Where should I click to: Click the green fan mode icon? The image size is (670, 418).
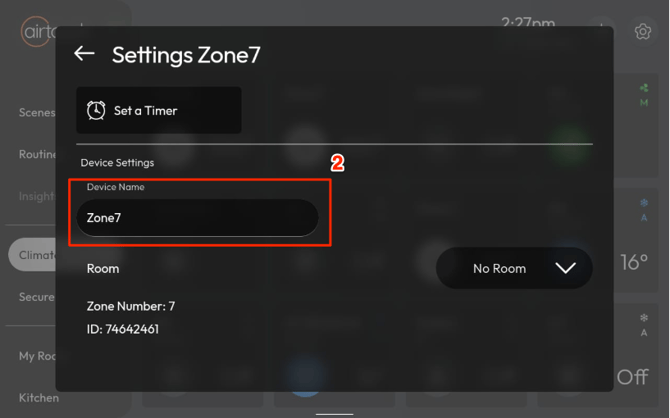[x=644, y=89]
